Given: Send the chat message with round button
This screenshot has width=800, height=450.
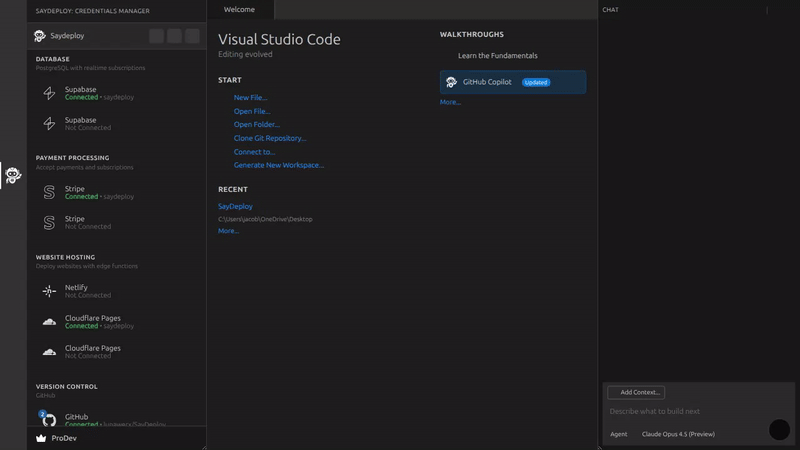Looking at the screenshot, I should pos(779,430).
